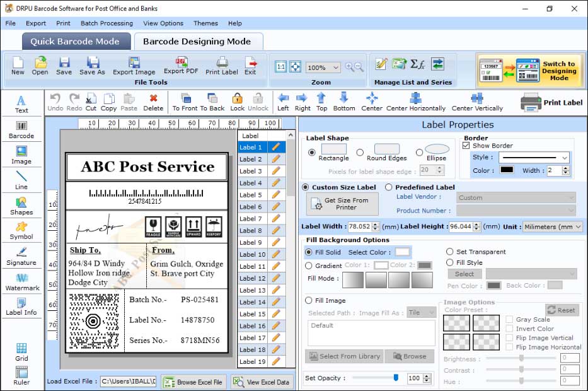
Task: Select the Signature tool in sidebar
Action: coord(21,256)
